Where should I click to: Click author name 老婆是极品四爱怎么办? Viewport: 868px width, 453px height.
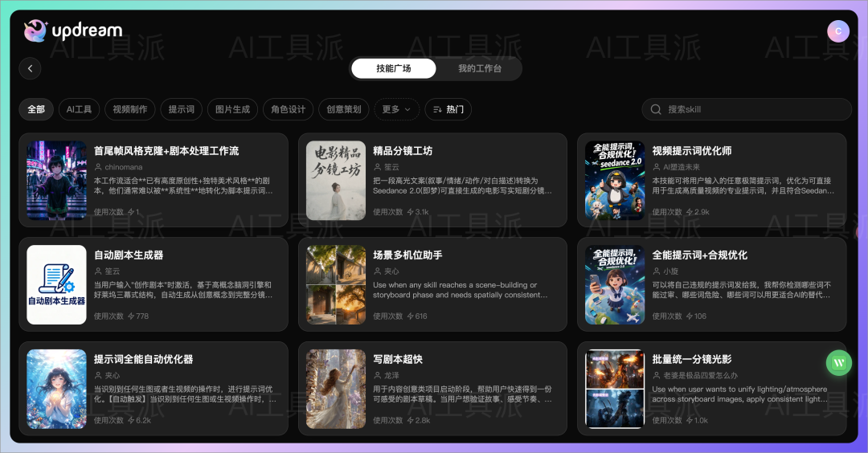point(700,376)
